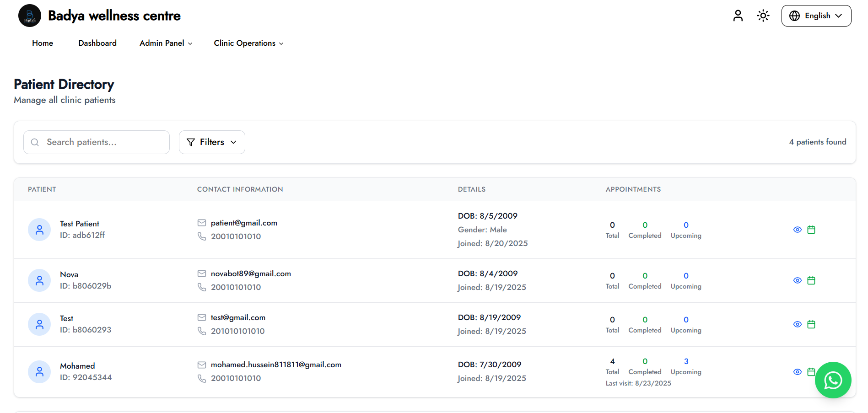Viewport: 868px width, 413px height.
Task: Open calendar icon for Test Patient row
Action: pyautogui.click(x=811, y=230)
